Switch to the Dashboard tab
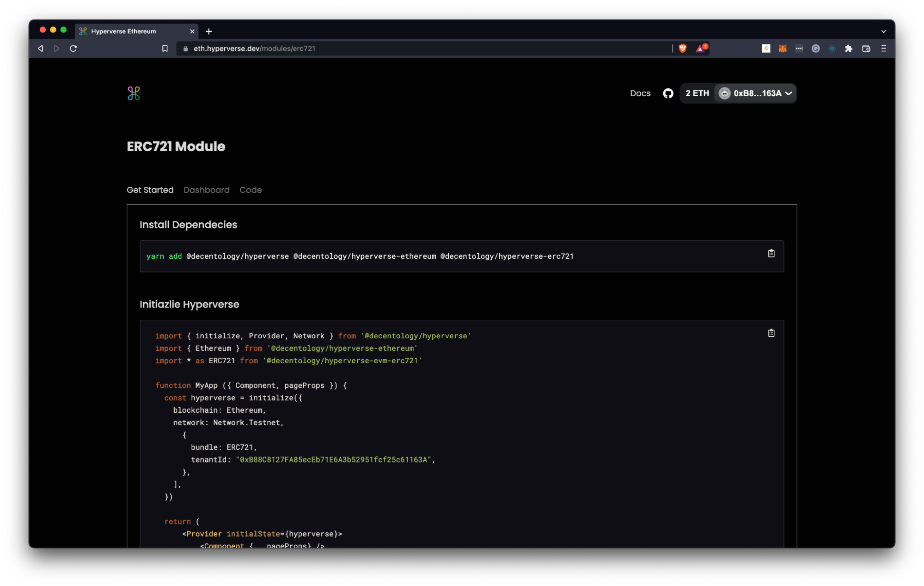Viewport: 924px width, 586px height. tap(206, 190)
